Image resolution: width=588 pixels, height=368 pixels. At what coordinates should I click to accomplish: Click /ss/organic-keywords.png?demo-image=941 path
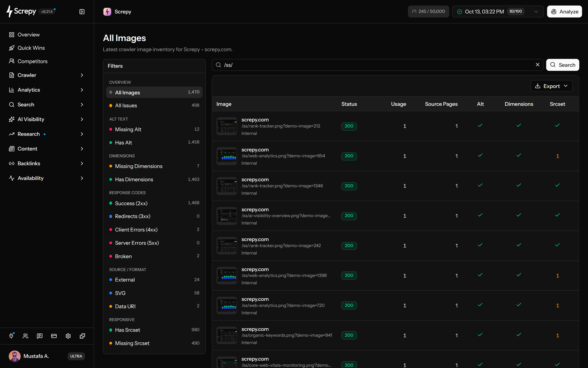click(x=287, y=335)
